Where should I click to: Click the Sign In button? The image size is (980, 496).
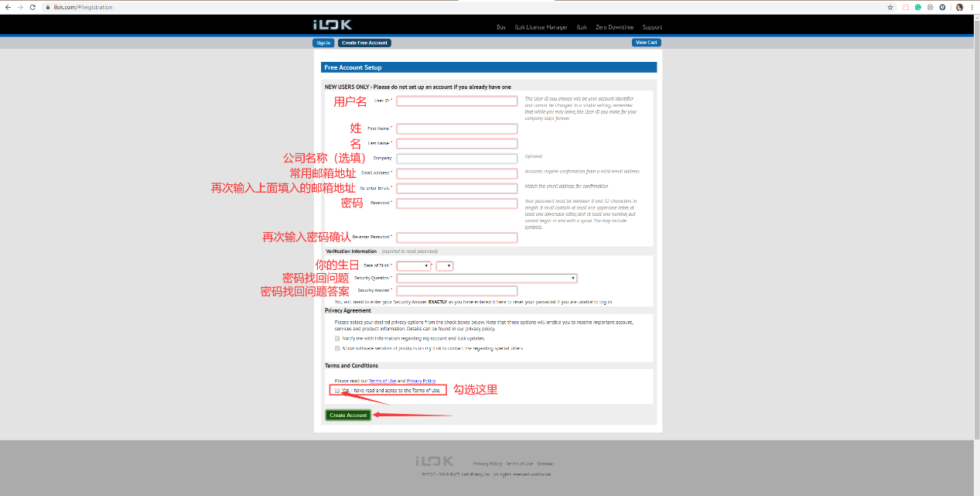pyautogui.click(x=323, y=43)
